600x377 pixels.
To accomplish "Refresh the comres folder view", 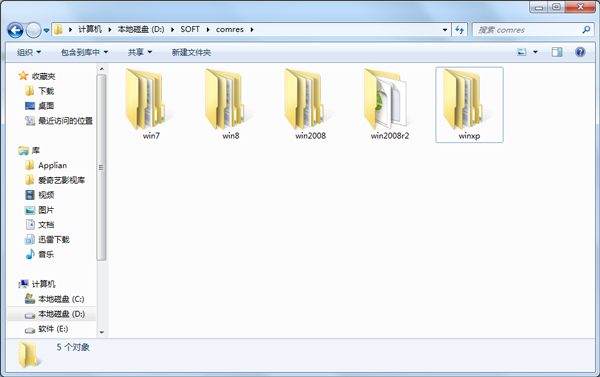I will (x=459, y=29).
